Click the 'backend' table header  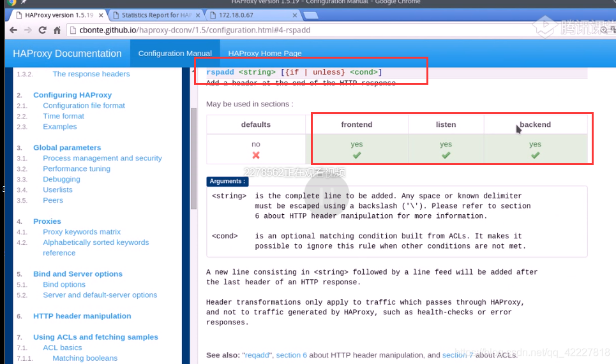[x=535, y=124]
